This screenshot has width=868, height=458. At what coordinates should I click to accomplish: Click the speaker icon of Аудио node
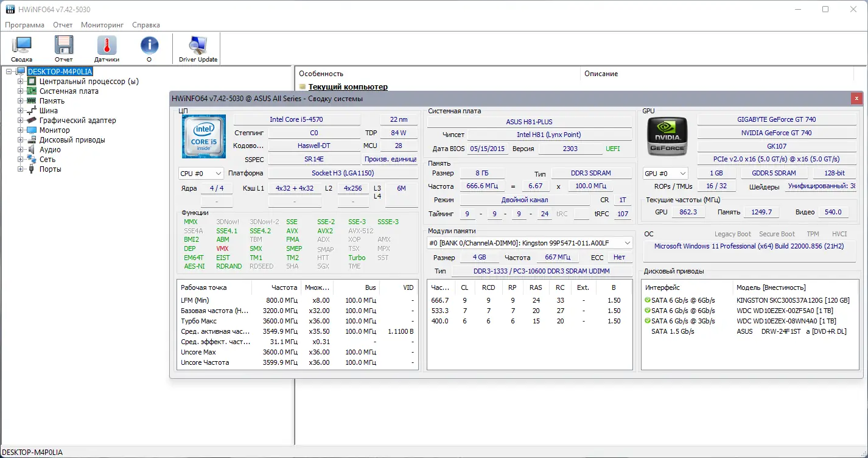point(32,149)
